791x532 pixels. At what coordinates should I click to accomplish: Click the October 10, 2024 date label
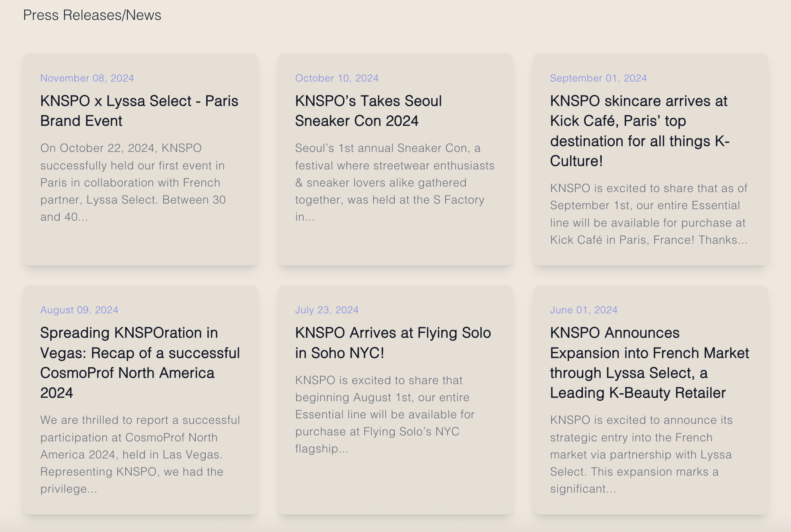coord(337,78)
